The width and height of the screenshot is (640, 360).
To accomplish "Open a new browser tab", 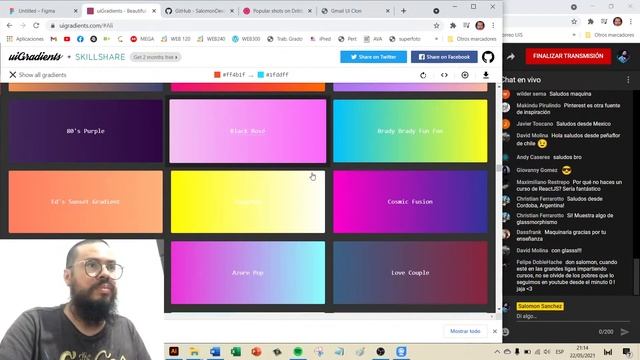I will point(403,11).
